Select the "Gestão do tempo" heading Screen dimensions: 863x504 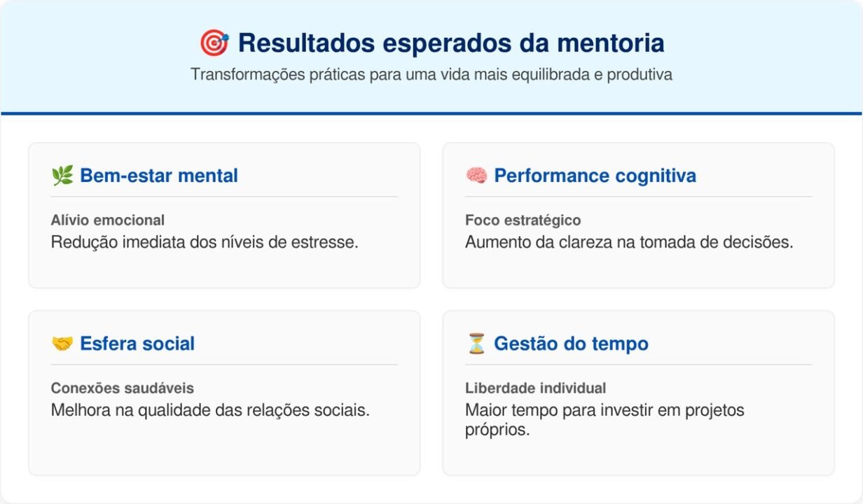pos(571,344)
